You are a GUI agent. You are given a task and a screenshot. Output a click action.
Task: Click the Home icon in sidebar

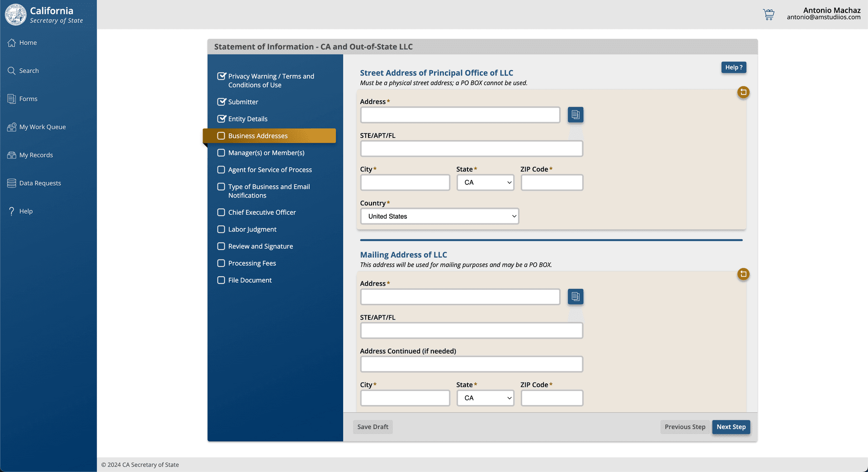(12, 43)
